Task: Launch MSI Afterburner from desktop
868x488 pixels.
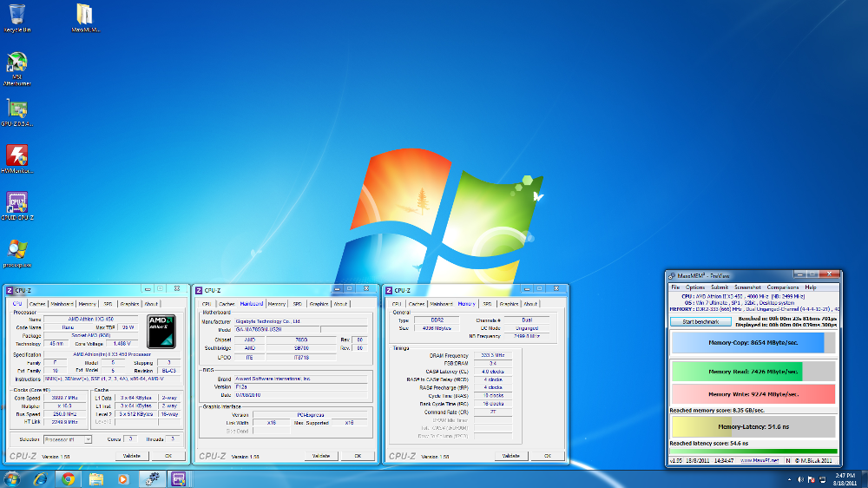Action: 16,69
